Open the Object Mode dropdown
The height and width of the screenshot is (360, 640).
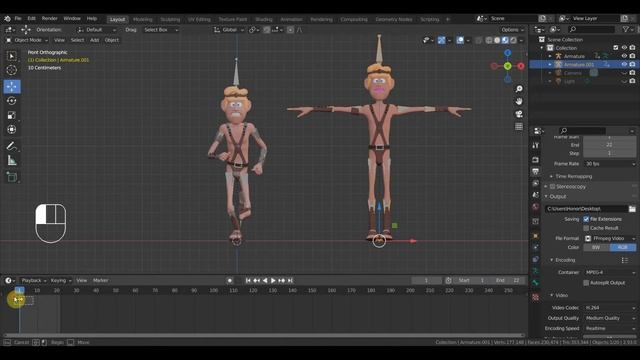click(x=27, y=40)
